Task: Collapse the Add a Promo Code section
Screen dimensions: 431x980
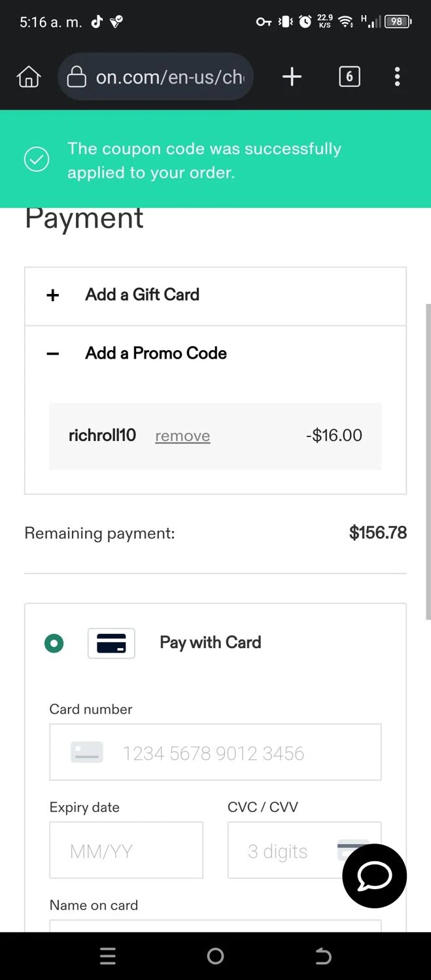Action: 215,353
